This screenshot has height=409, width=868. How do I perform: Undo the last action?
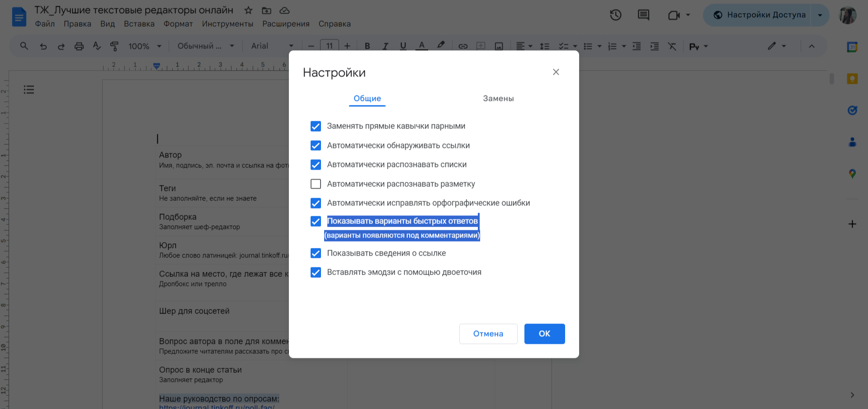[x=43, y=46]
